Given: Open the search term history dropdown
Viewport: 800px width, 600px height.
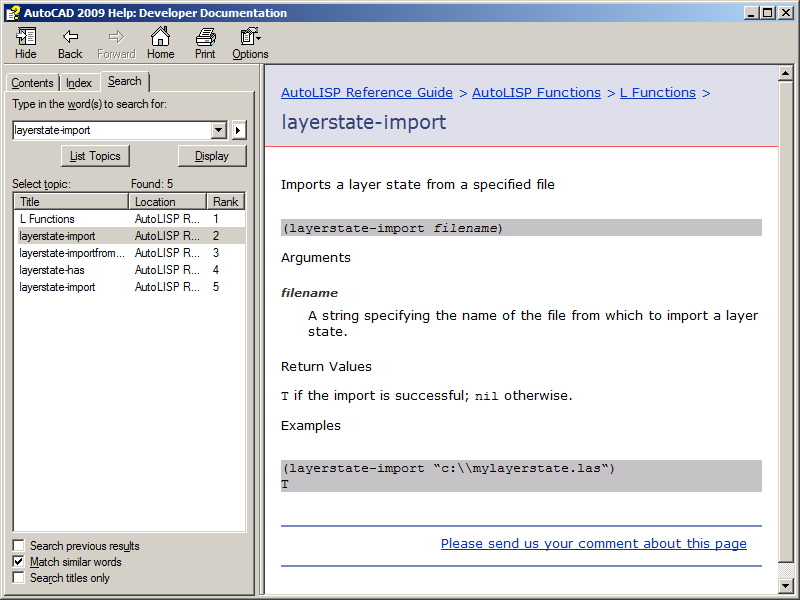Looking at the screenshot, I should pyautogui.click(x=218, y=130).
